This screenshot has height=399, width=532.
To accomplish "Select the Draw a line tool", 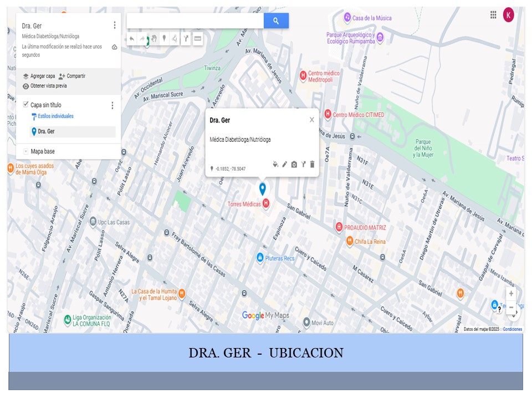I will click(175, 39).
